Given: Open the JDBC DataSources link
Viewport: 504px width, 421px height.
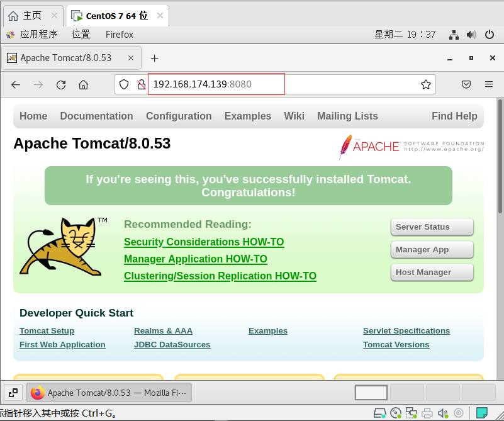Looking at the screenshot, I should 172,344.
